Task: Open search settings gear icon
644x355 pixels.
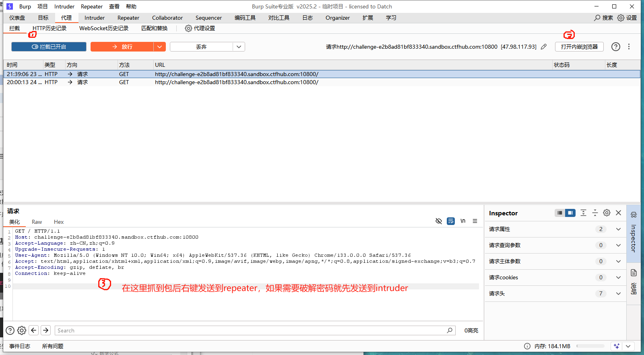Action: 22,330
